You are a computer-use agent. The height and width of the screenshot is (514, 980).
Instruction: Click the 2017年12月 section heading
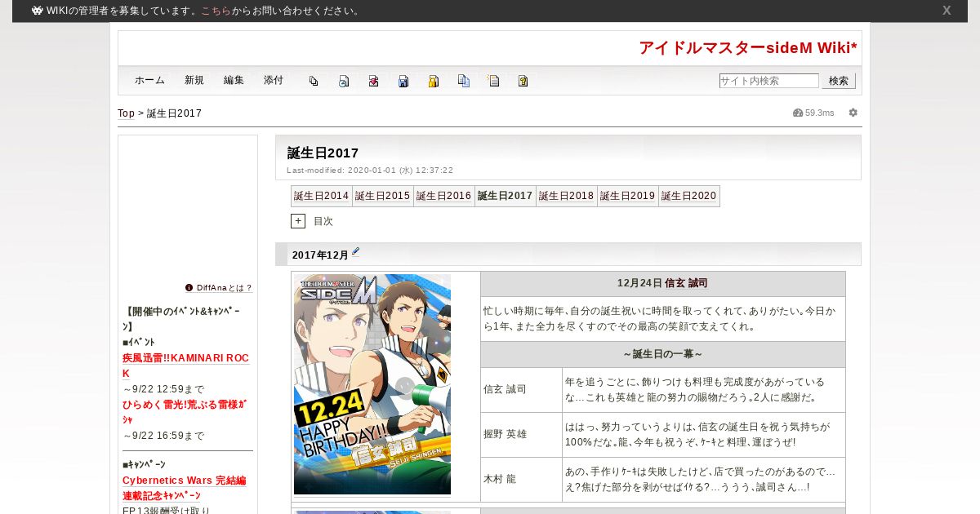320,255
